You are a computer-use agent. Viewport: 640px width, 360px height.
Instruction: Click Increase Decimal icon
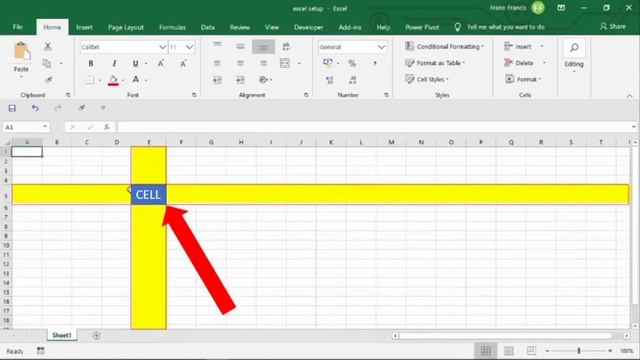329,80
